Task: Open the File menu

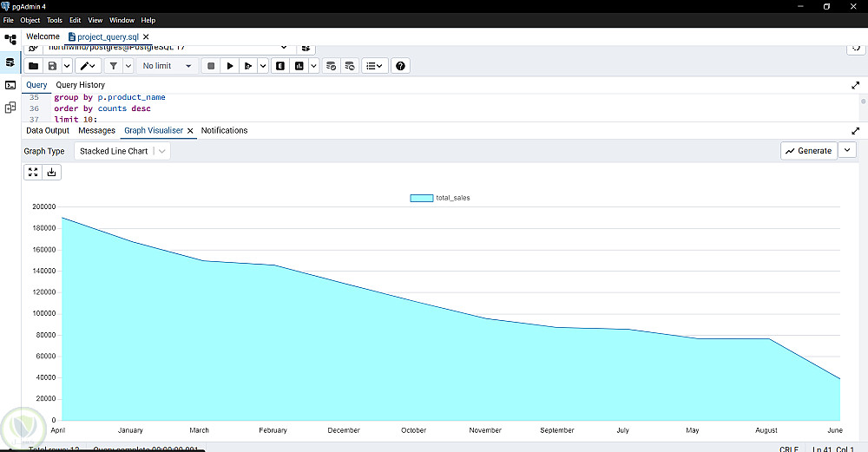Action: [x=9, y=20]
